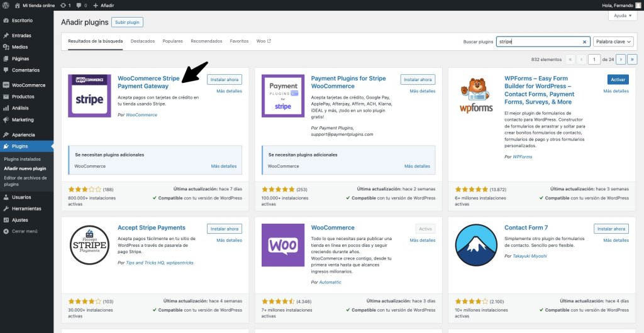Open the Palabra clave dropdown

[613, 41]
